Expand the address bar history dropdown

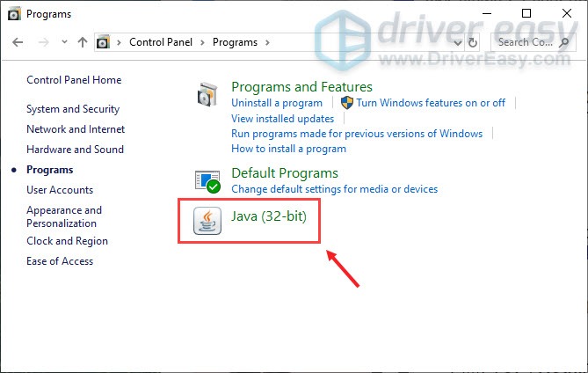coord(458,43)
